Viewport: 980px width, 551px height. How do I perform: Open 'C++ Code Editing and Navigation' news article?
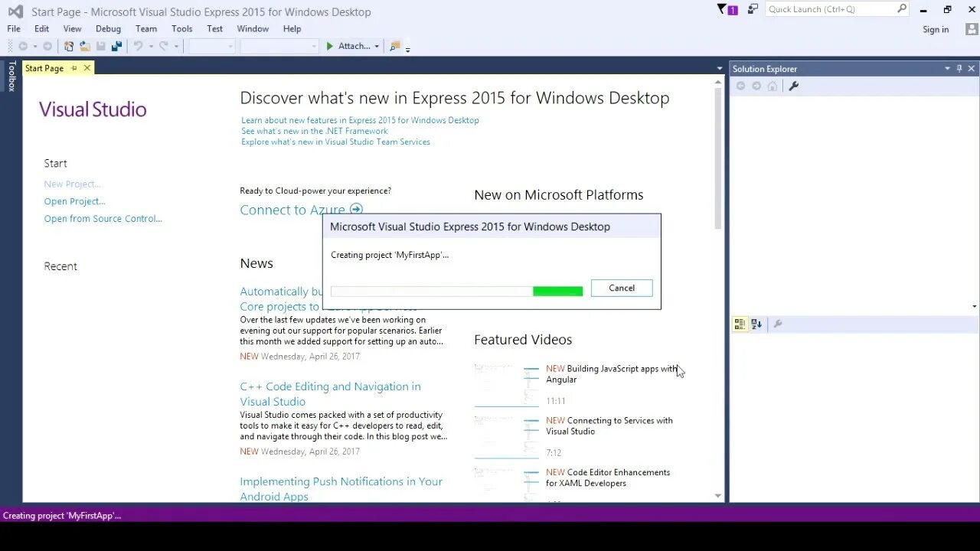330,394
